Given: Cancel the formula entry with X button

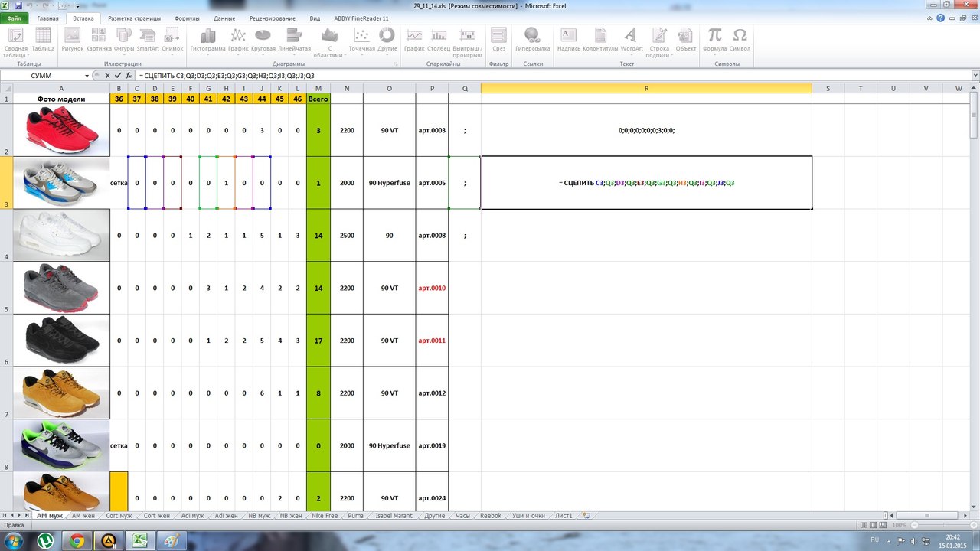Looking at the screenshot, I should (x=108, y=76).
